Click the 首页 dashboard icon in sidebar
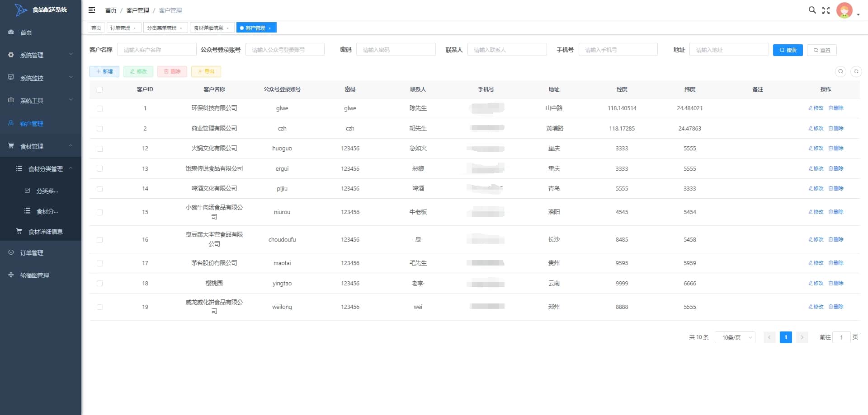This screenshot has height=415, width=868. click(x=11, y=32)
